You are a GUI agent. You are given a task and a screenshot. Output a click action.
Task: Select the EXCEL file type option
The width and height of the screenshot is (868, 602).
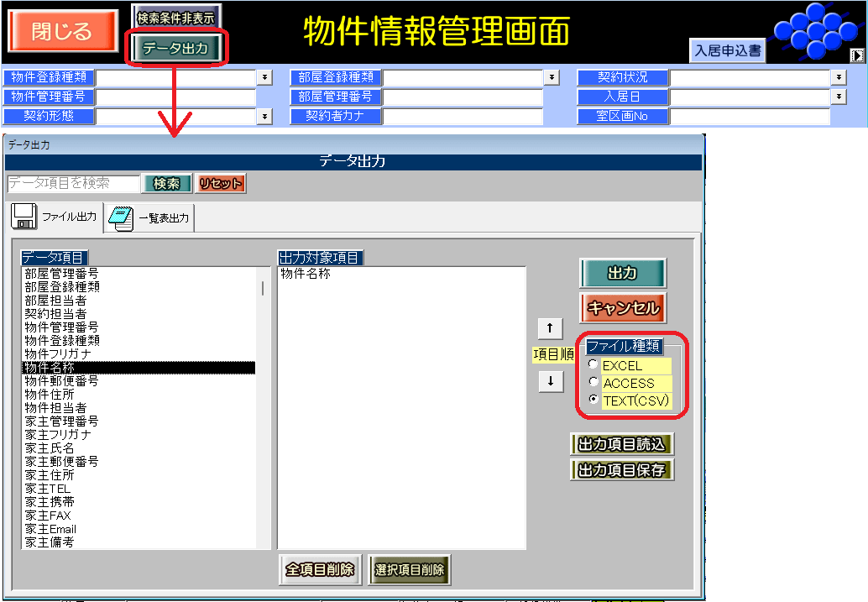click(594, 365)
